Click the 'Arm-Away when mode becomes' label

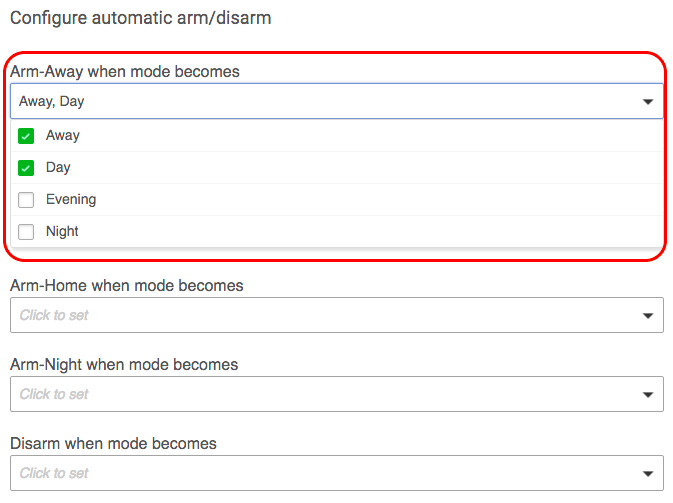[125, 72]
